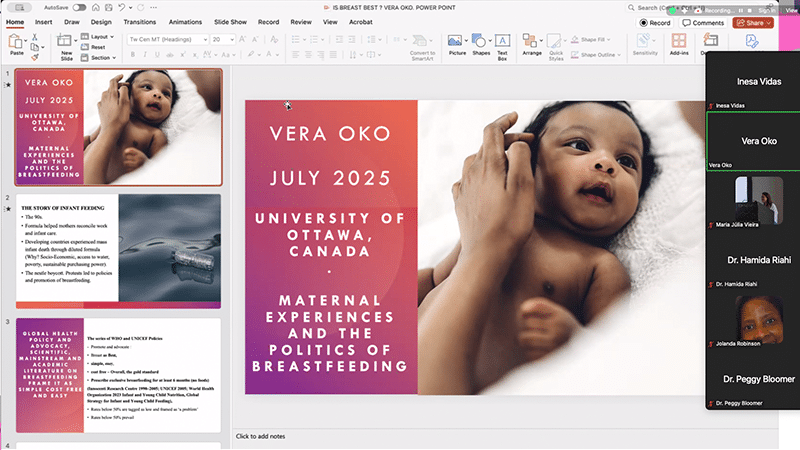Viewport: 800px width, 450px height.
Task: Click the Paste icon
Action: click(x=17, y=42)
